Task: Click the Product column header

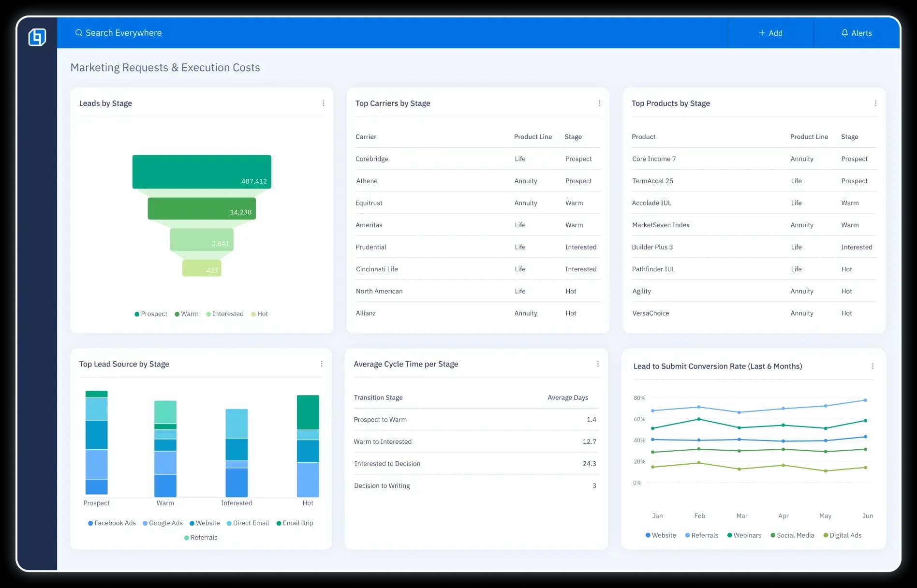Action: (x=643, y=137)
